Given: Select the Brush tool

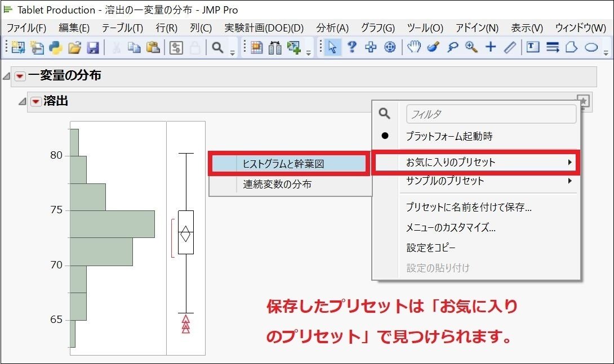Looking at the screenshot, I should (433, 47).
